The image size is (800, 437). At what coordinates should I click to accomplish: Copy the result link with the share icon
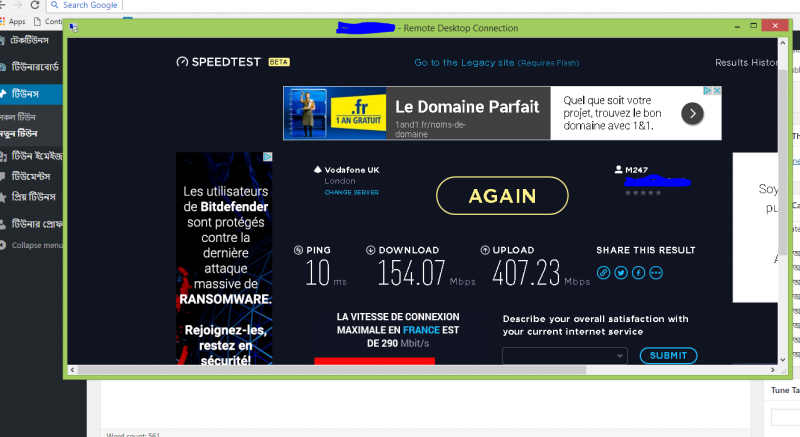coord(604,273)
